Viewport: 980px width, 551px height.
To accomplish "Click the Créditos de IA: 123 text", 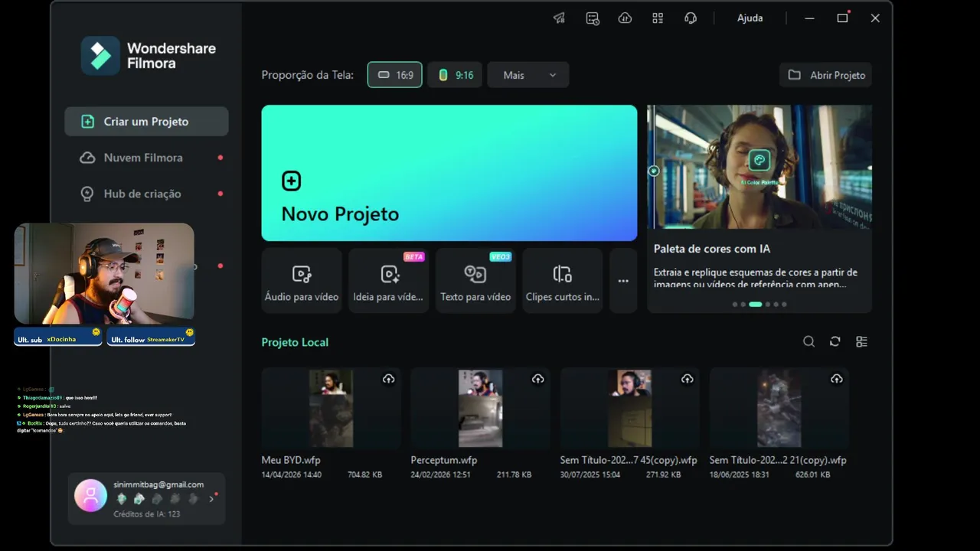I will [x=147, y=514].
